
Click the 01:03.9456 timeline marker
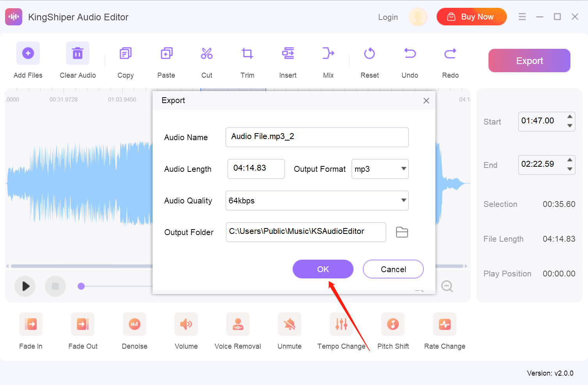(x=122, y=100)
